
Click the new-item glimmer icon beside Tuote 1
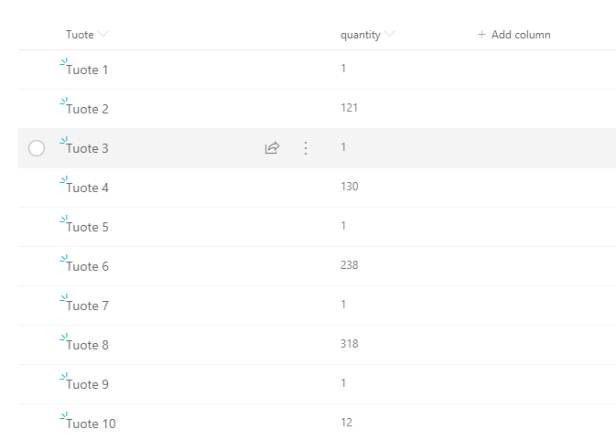(x=64, y=65)
